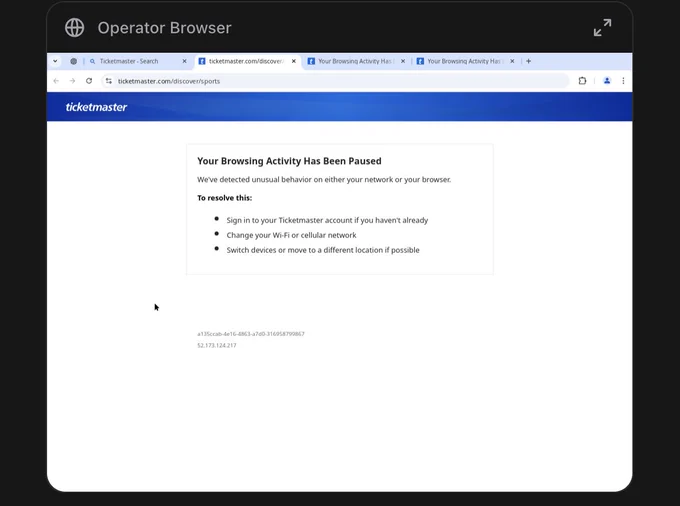The width and height of the screenshot is (680, 506).
Task: Click the Operator Browser globe icon
Action: click(x=75, y=28)
